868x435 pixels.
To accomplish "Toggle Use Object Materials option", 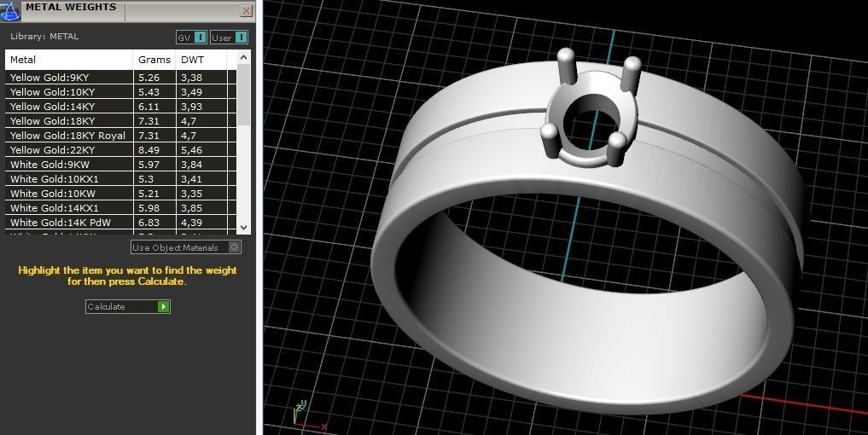I will [186, 247].
